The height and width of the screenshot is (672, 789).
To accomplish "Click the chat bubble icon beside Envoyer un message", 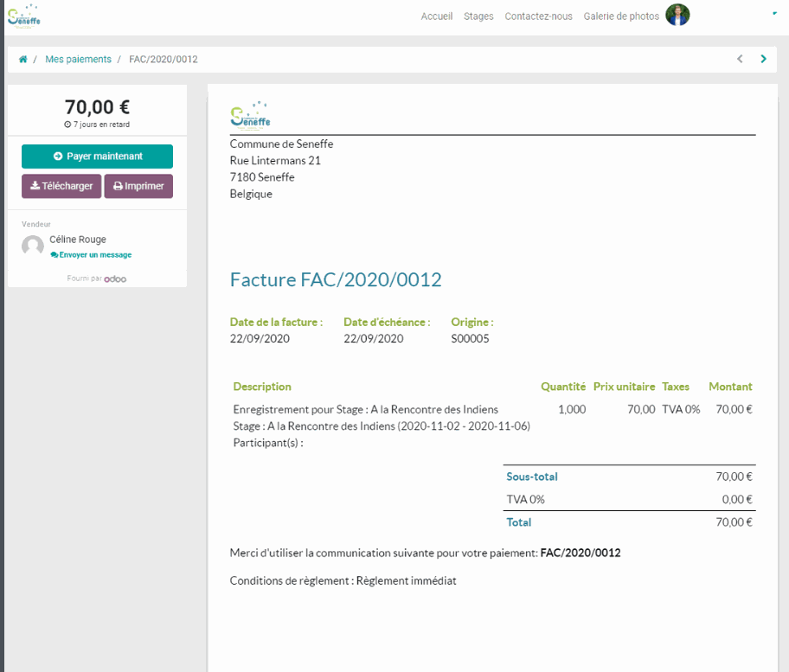I will (x=55, y=254).
